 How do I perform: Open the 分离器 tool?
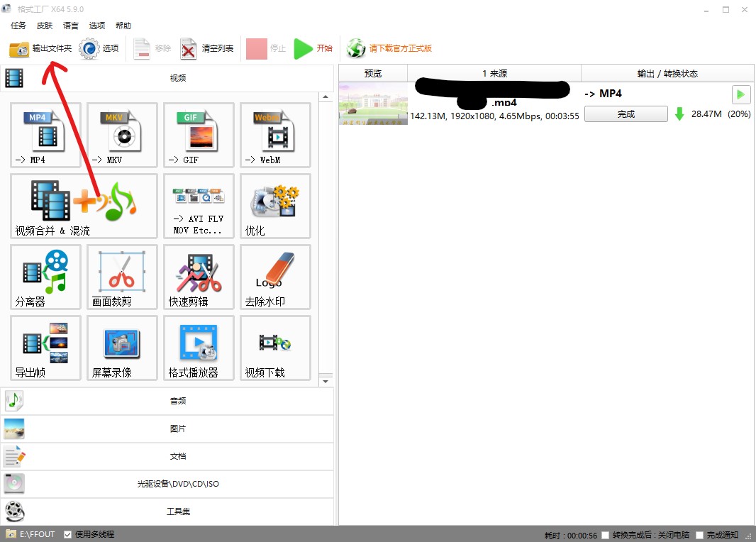pyautogui.click(x=45, y=277)
